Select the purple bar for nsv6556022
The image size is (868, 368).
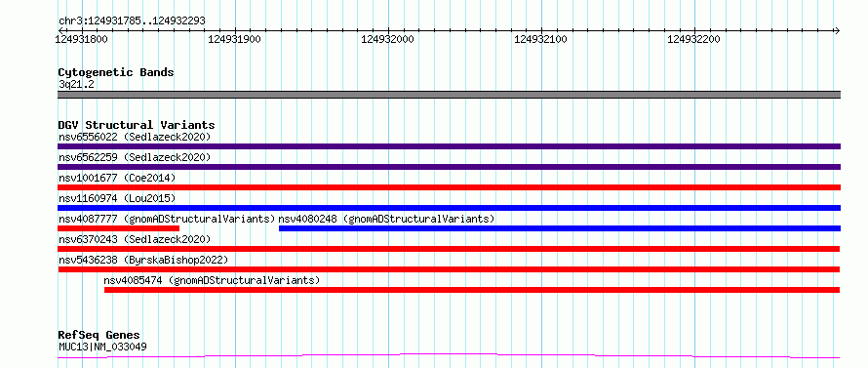(449, 146)
